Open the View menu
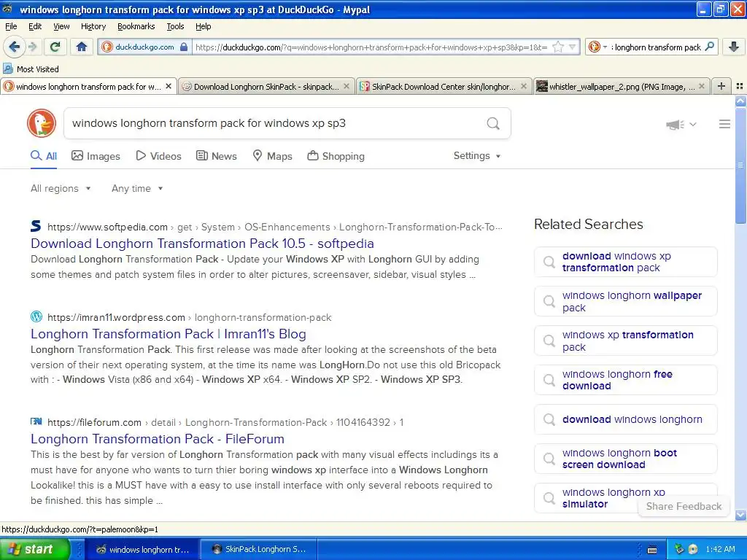This screenshot has width=747, height=560. [61, 26]
